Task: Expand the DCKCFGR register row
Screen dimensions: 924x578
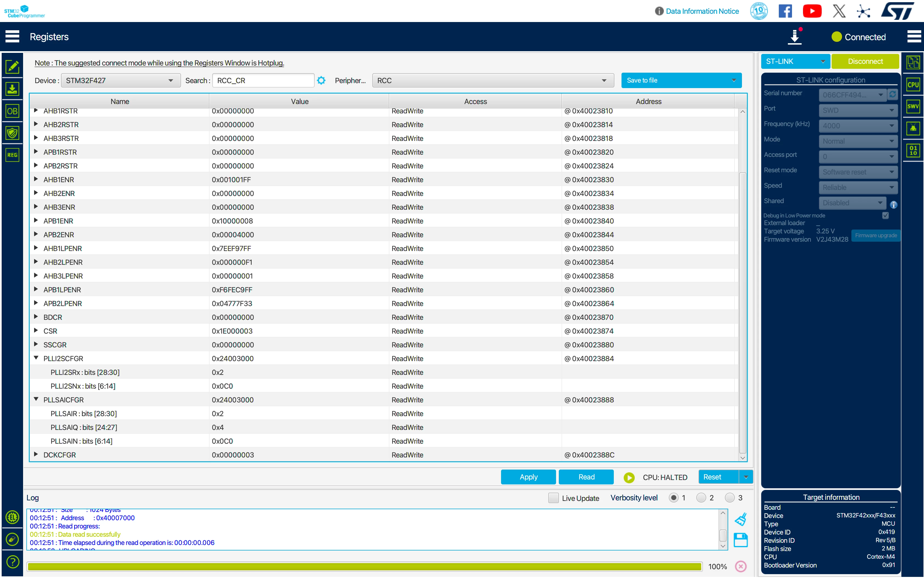Action: click(36, 454)
